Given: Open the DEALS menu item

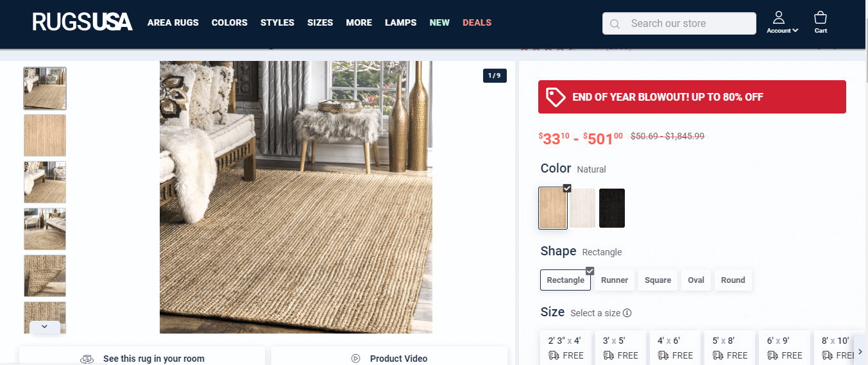Looking at the screenshot, I should 477,22.
